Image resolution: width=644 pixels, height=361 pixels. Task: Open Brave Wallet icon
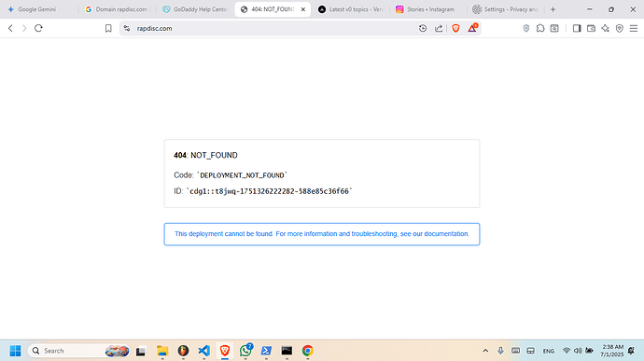pyautogui.click(x=591, y=28)
